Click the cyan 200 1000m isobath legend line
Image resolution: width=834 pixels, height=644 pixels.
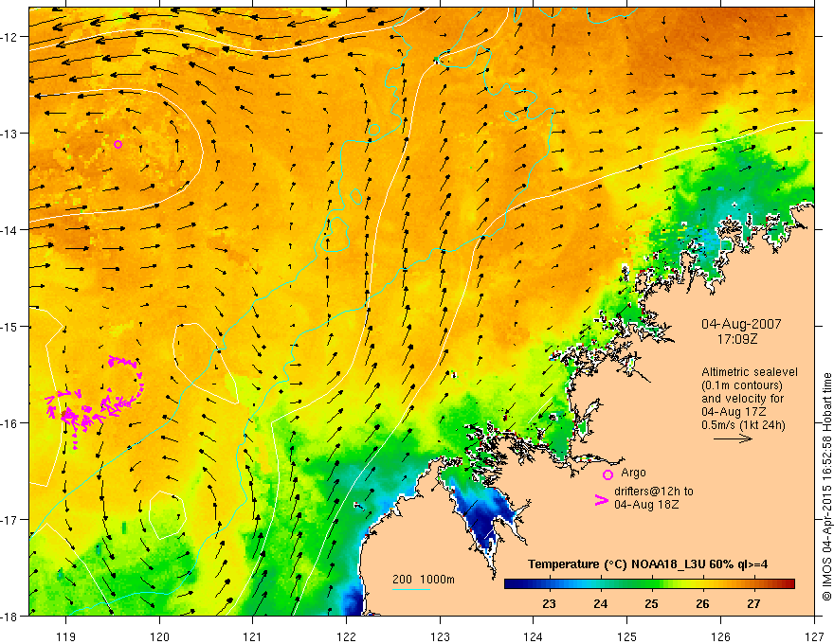tap(411, 589)
